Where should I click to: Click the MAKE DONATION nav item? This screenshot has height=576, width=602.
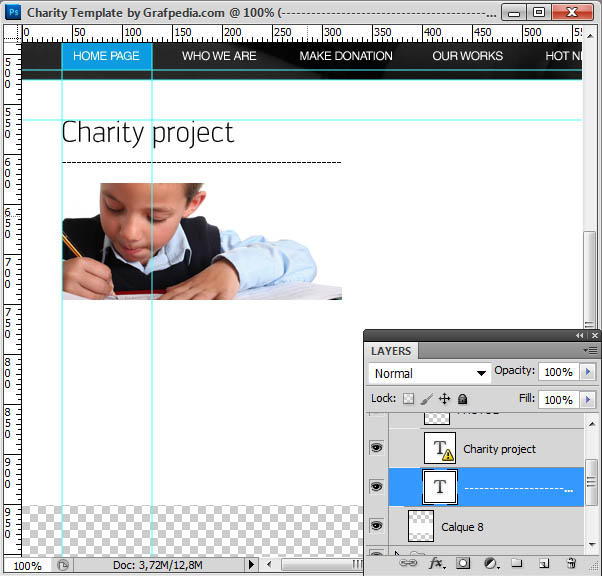click(346, 56)
